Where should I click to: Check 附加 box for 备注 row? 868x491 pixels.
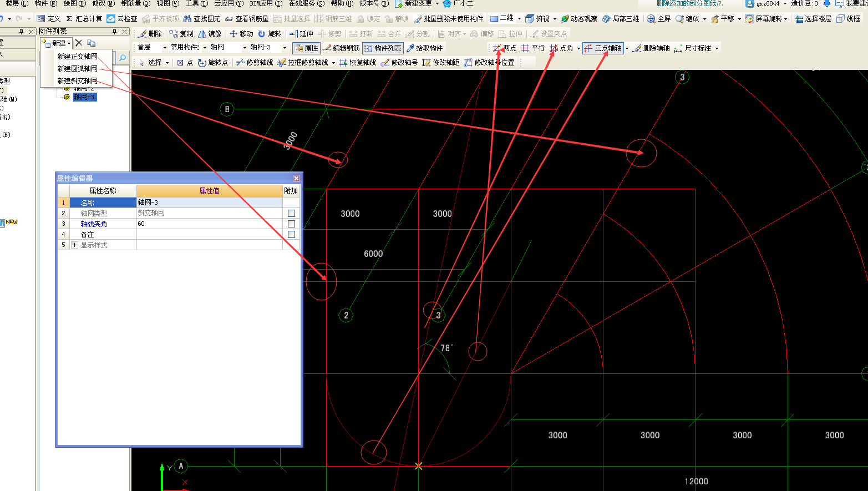(x=291, y=234)
